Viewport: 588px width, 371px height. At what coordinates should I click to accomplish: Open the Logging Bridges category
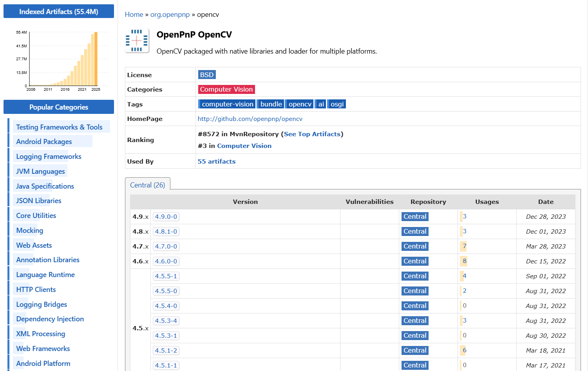pos(42,304)
